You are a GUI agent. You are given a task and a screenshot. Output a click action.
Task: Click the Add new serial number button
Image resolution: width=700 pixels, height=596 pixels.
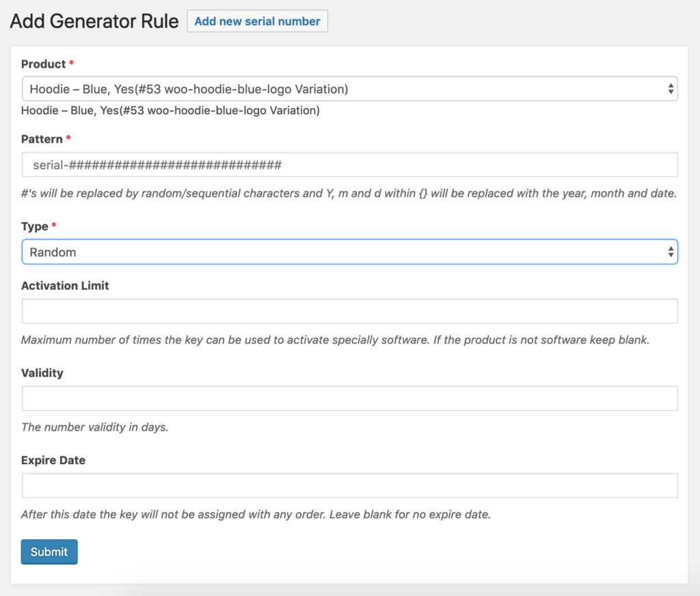[257, 21]
